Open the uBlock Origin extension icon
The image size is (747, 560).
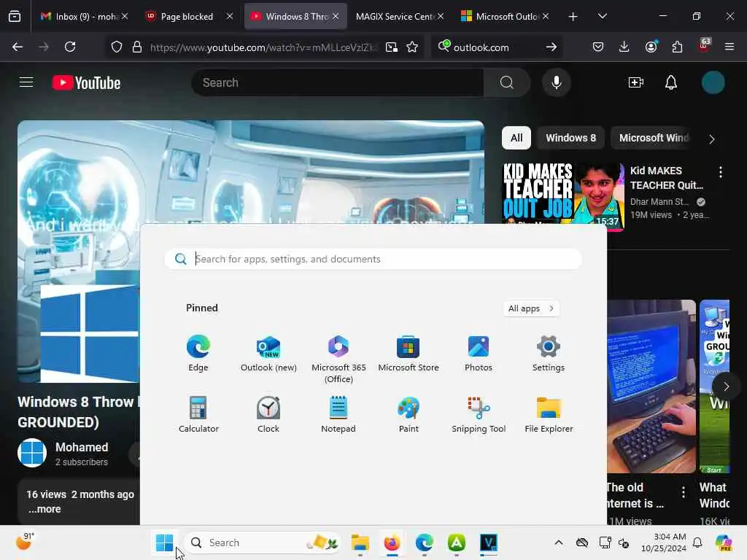[704, 46]
